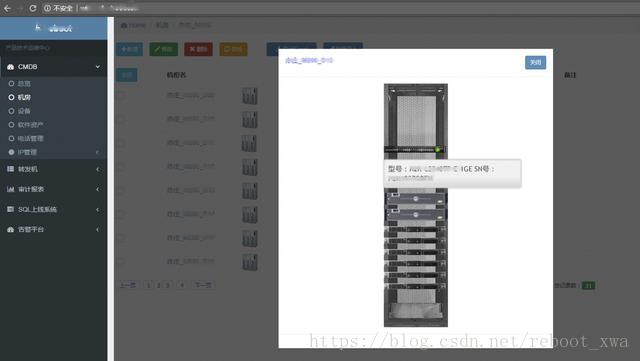Open IP管理 submenu item
The height and width of the screenshot is (361, 640).
27,152
